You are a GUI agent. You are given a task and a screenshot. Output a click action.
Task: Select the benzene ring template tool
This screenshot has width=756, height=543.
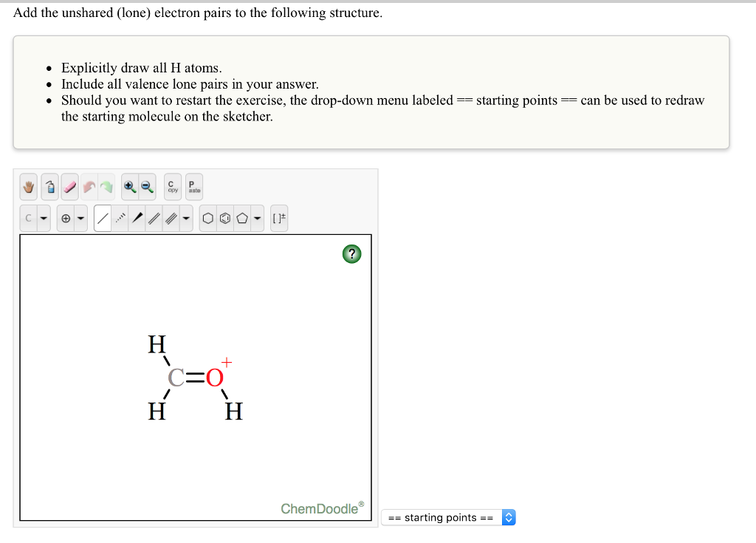pos(227,218)
